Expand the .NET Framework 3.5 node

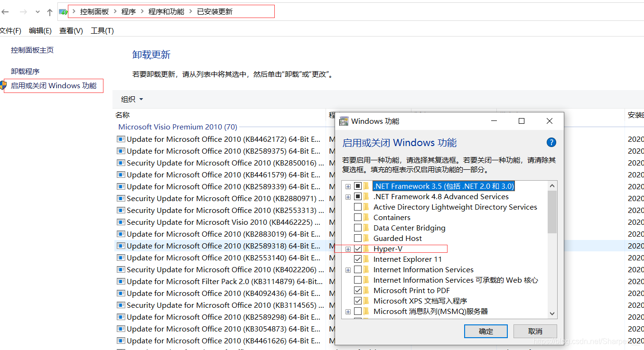pyautogui.click(x=348, y=186)
